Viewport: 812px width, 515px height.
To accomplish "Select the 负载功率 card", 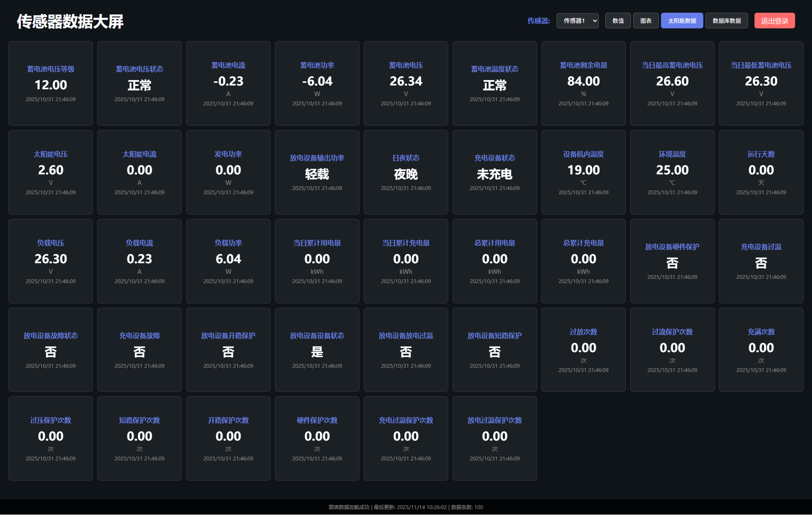I will pos(228,261).
